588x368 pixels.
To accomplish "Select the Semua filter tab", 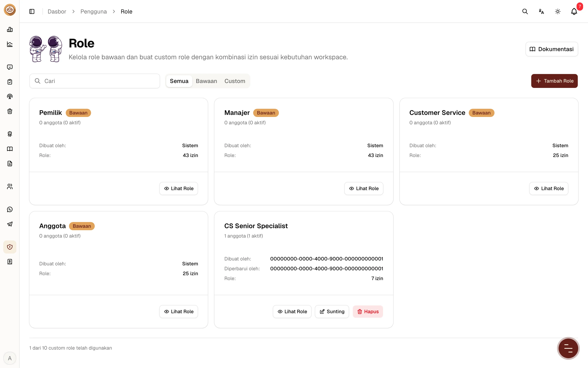I will click(x=179, y=81).
